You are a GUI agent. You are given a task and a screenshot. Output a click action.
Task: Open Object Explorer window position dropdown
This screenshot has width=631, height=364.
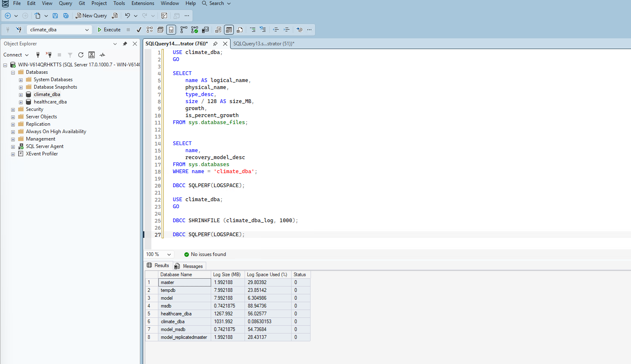[x=115, y=44]
